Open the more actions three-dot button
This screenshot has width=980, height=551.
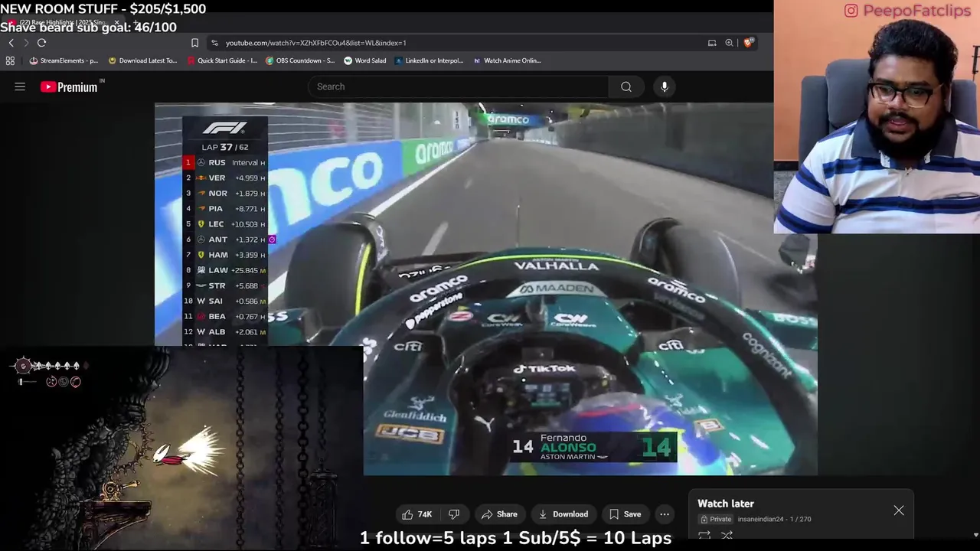tap(665, 514)
